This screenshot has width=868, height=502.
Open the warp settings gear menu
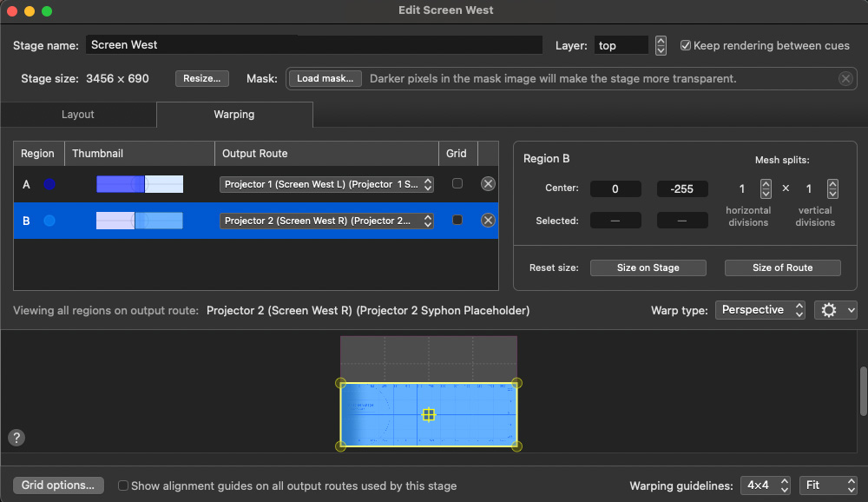tap(835, 309)
